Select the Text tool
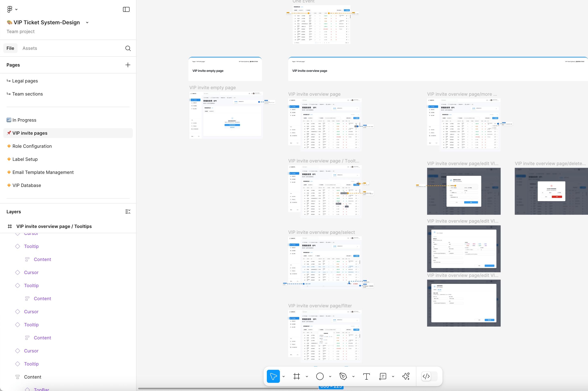The image size is (588, 391). pos(366,376)
